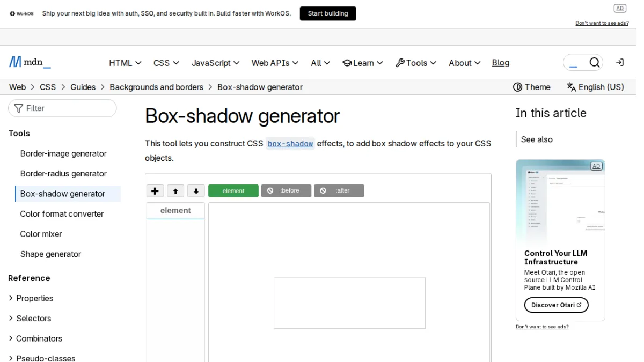Open the JavaScript dropdown menu
Viewport: 644px width, 362px height.
pos(215,63)
